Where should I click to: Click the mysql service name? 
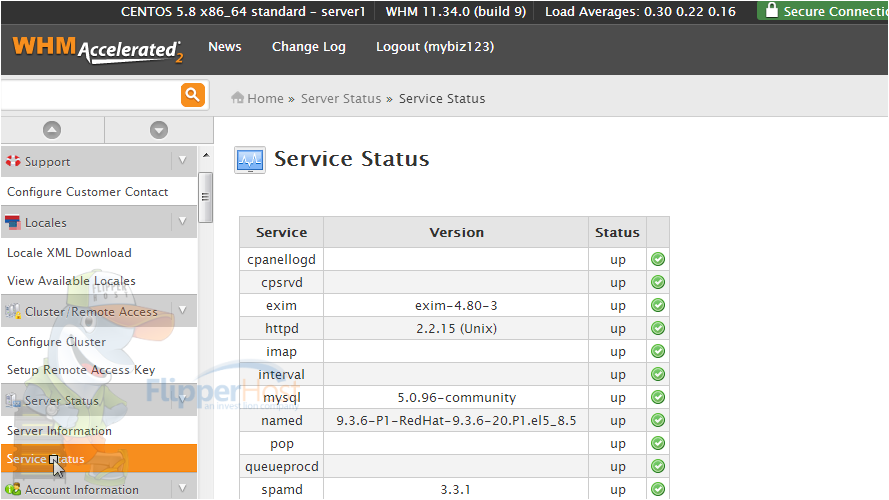pos(281,398)
